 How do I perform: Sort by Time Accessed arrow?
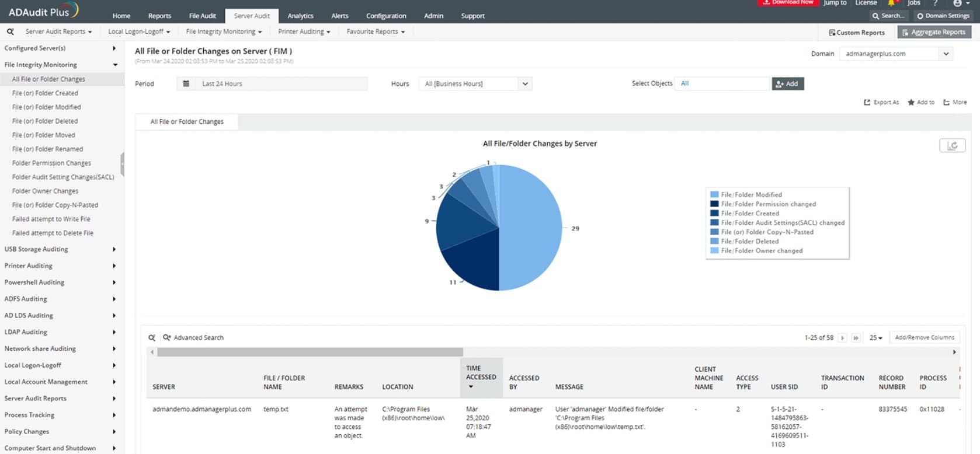[471, 386]
